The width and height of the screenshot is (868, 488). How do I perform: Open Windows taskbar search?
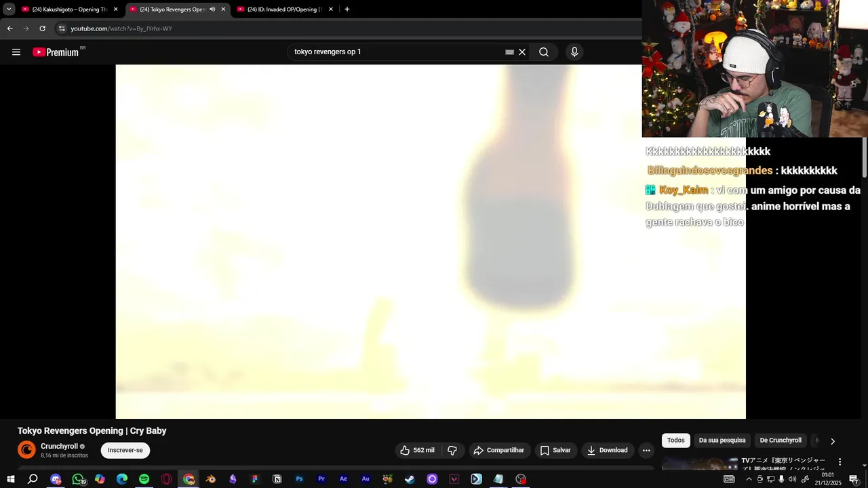33,479
